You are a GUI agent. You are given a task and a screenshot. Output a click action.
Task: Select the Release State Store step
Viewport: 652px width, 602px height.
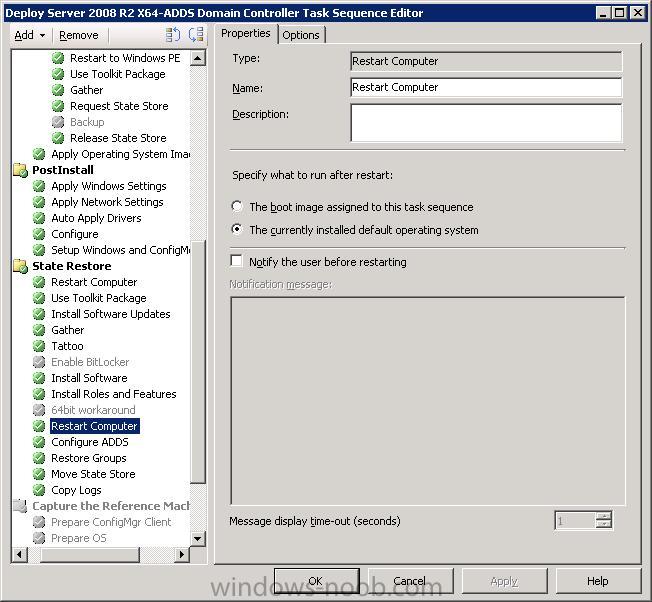(x=118, y=138)
